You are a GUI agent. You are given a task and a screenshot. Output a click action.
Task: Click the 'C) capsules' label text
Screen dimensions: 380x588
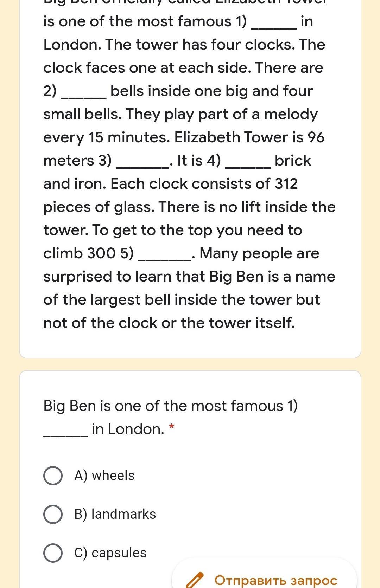tap(110, 553)
